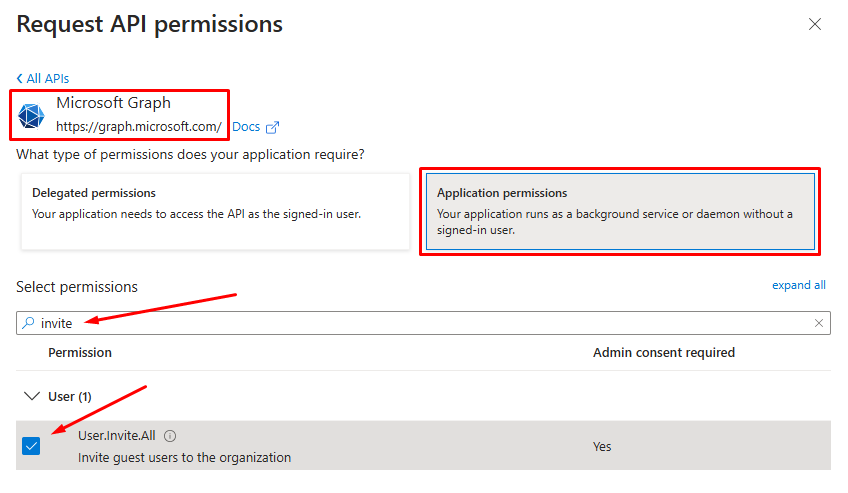Screen dimensions: 848x493
Task: Select the Delegated permissions card
Action: coord(215,211)
